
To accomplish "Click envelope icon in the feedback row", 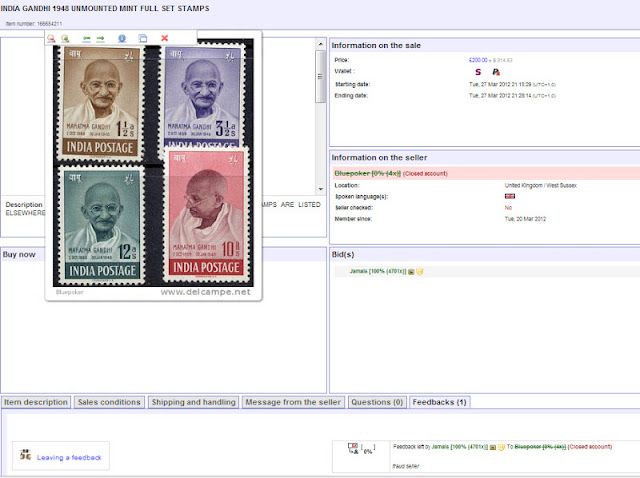I will click(493, 447).
